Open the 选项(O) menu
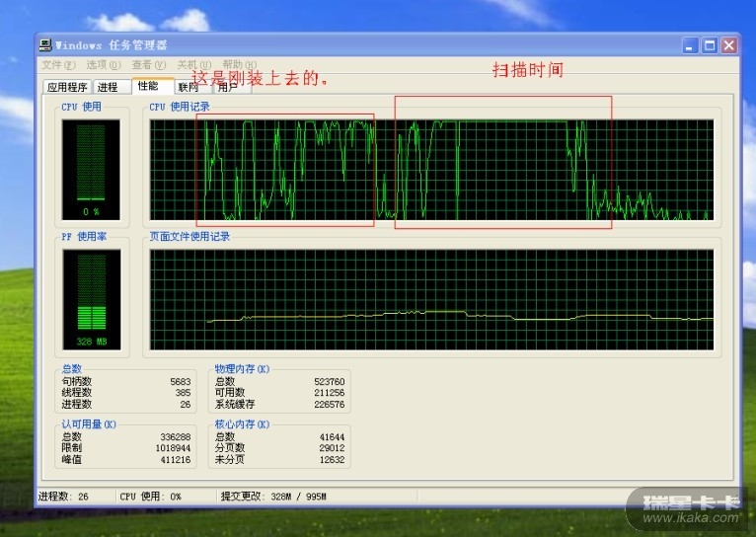Viewport: 756px width, 537px height. point(103,64)
